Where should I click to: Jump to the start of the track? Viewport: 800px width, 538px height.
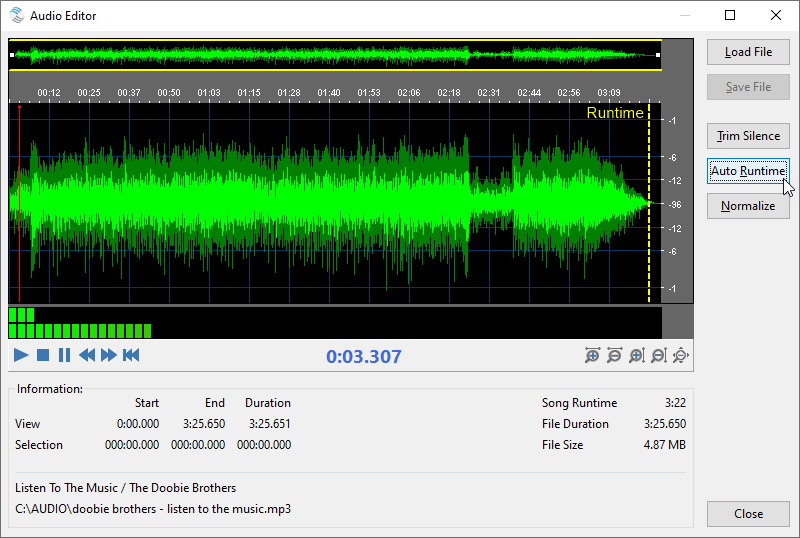point(131,355)
